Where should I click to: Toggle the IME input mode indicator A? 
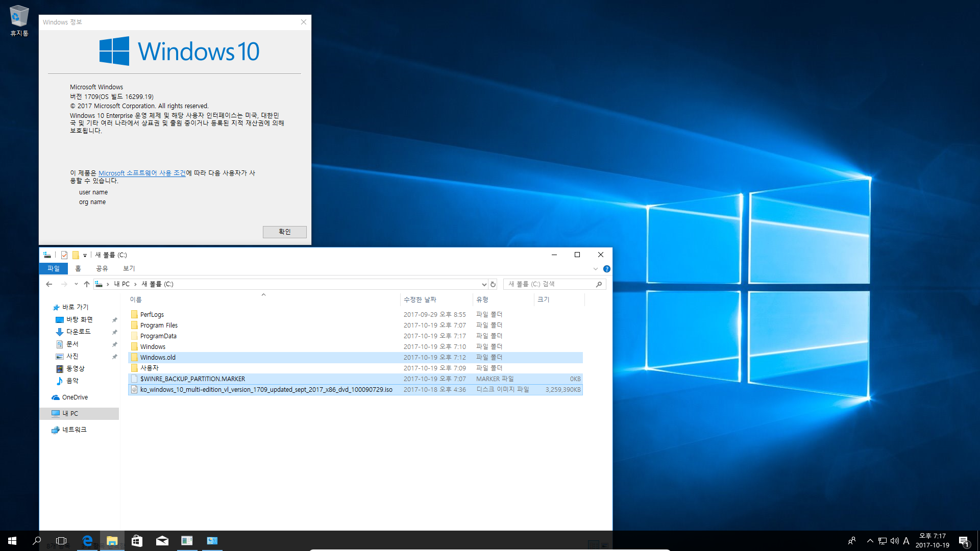(x=906, y=541)
